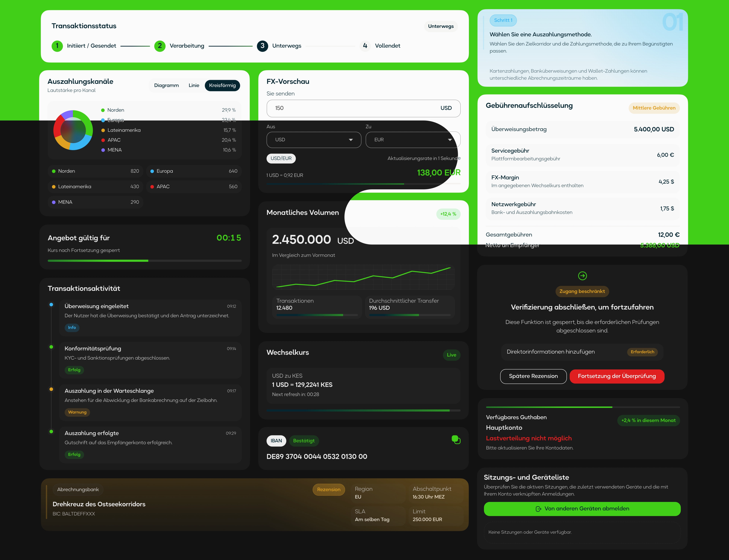Click the Abrechnungsbank label chip

pyautogui.click(x=78, y=490)
